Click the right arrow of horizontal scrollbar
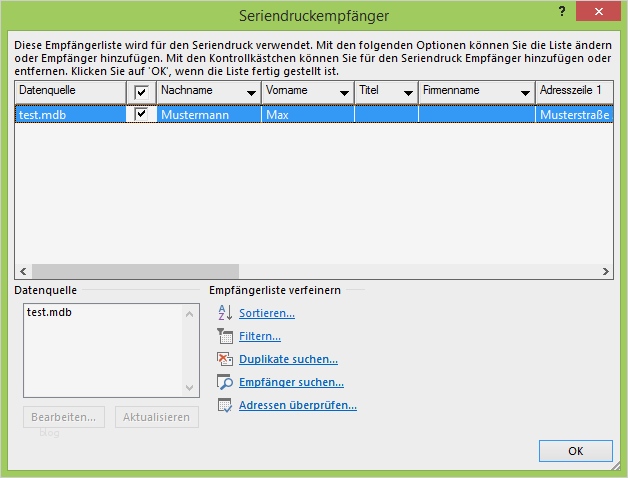This screenshot has width=628, height=478. 606,271
